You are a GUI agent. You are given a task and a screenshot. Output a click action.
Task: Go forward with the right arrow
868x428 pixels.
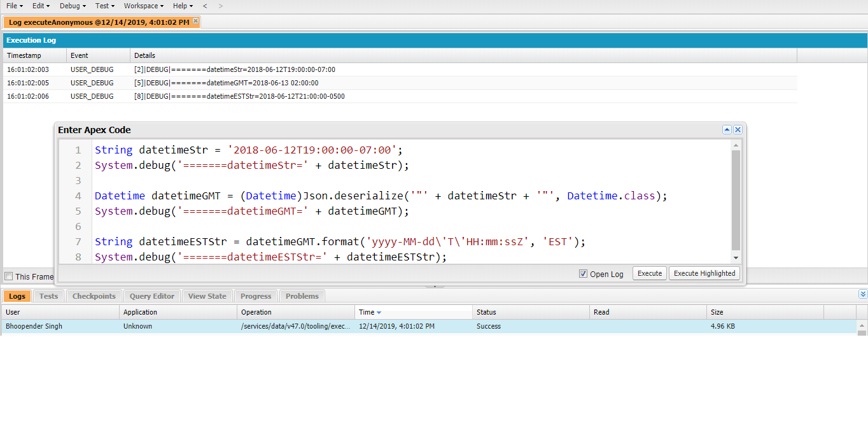pos(221,6)
